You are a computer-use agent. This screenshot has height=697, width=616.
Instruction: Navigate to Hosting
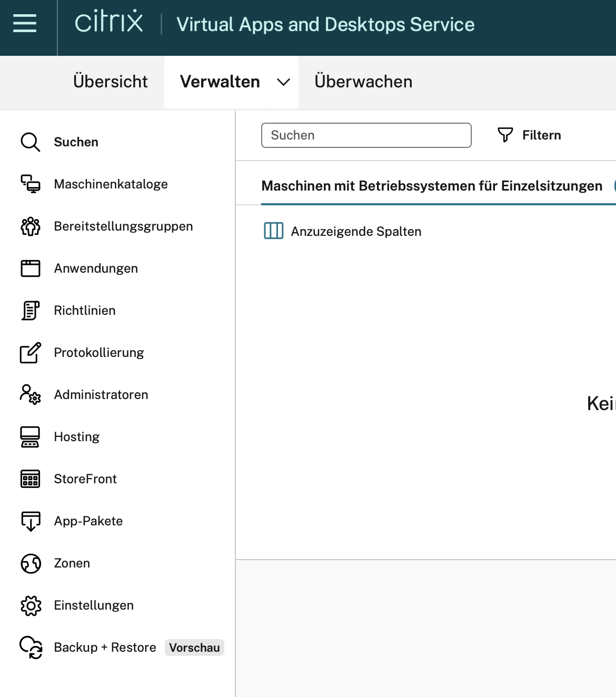[x=77, y=437]
